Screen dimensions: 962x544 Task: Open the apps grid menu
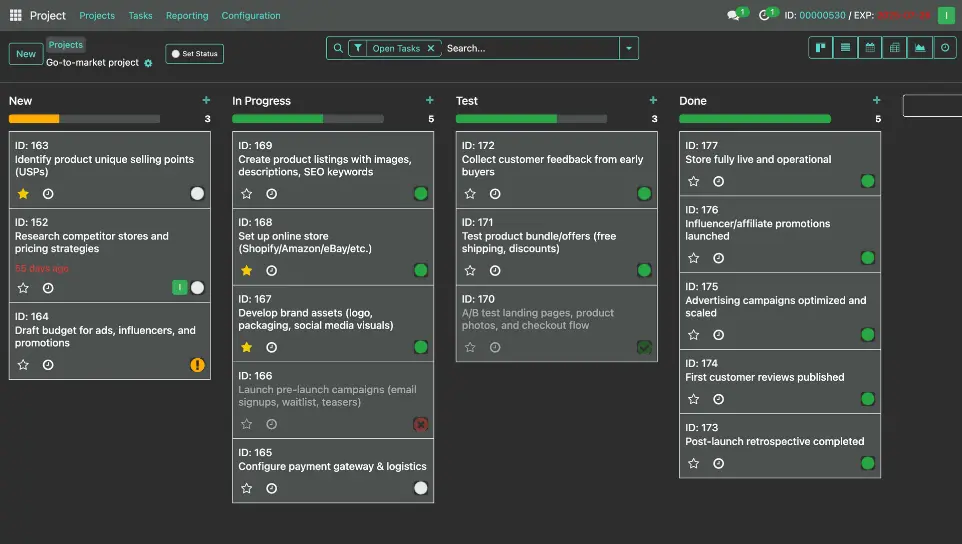pos(16,16)
